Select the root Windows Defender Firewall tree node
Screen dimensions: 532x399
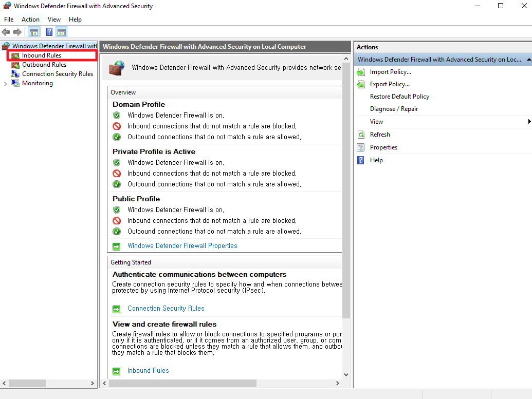point(54,46)
